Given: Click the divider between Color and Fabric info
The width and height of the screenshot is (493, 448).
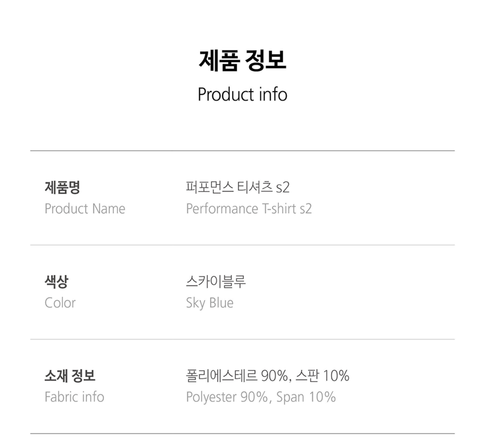Looking at the screenshot, I should [242, 339].
